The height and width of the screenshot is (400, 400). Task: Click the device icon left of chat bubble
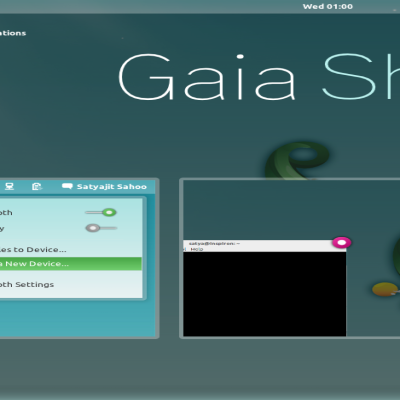pos(37,186)
